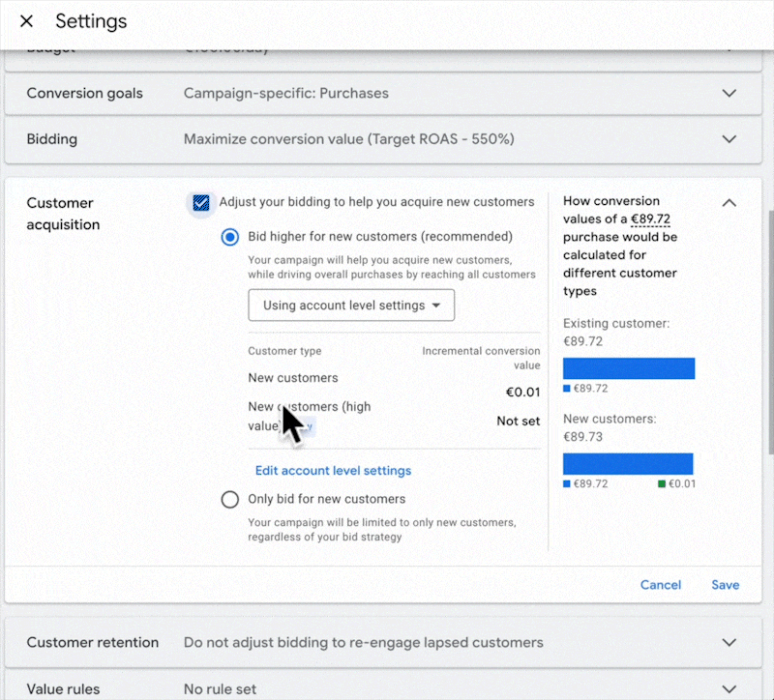Open the Using account level settings dropdown

351,306
